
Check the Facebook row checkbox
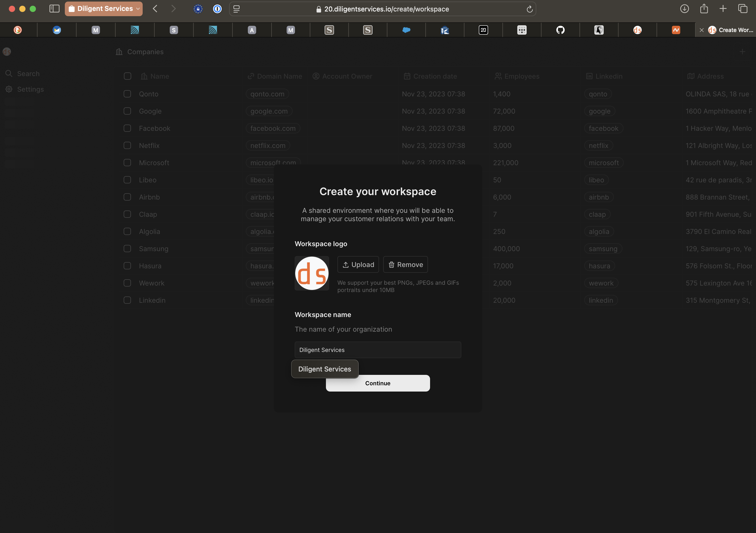[x=127, y=128]
